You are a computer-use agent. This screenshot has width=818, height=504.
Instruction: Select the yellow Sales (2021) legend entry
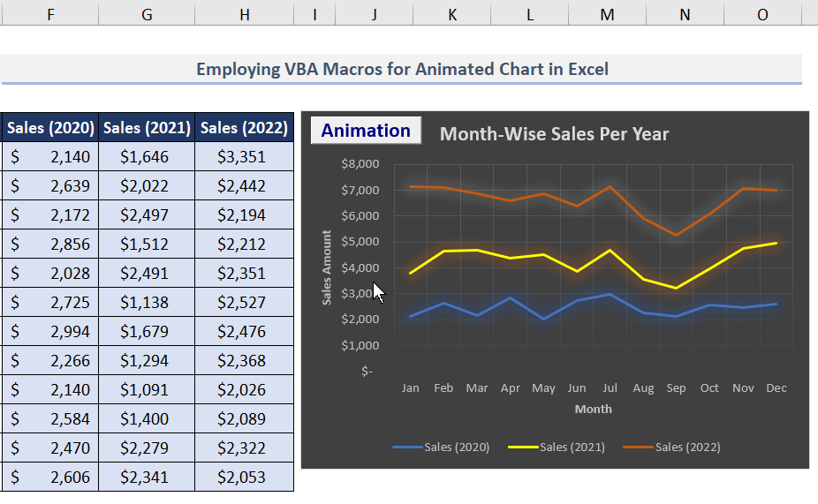[x=557, y=448]
